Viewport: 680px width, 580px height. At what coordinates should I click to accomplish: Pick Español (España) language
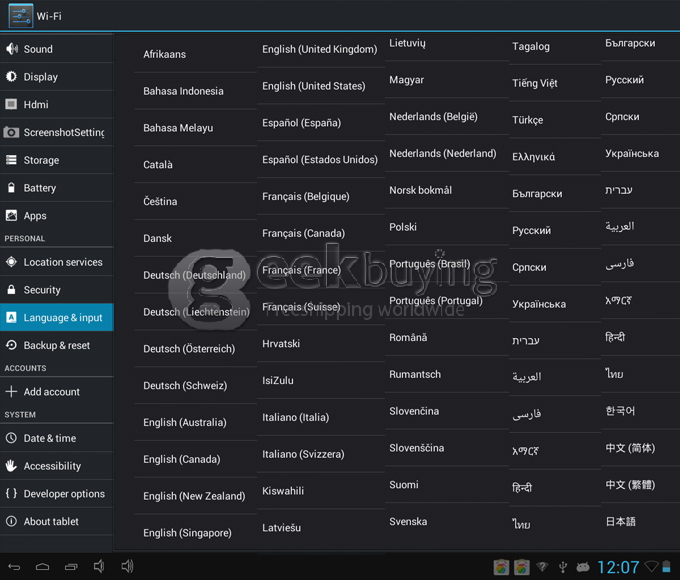click(x=301, y=123)
